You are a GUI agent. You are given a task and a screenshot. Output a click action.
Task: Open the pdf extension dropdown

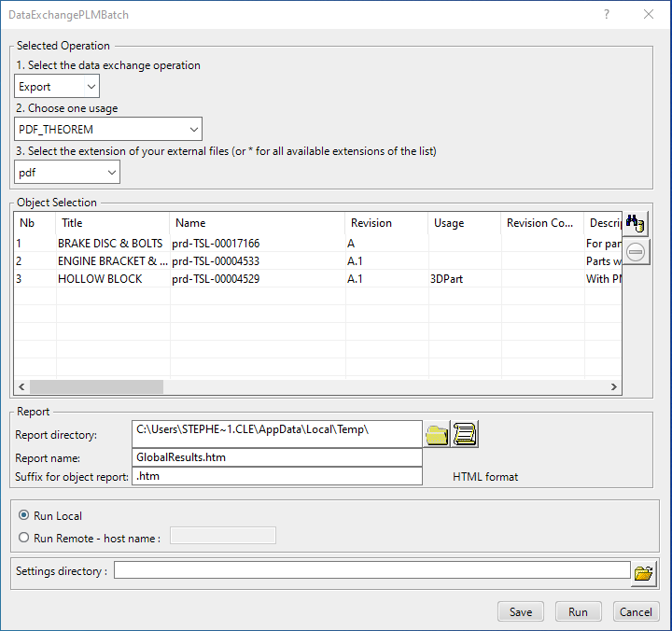pos(67,173)
